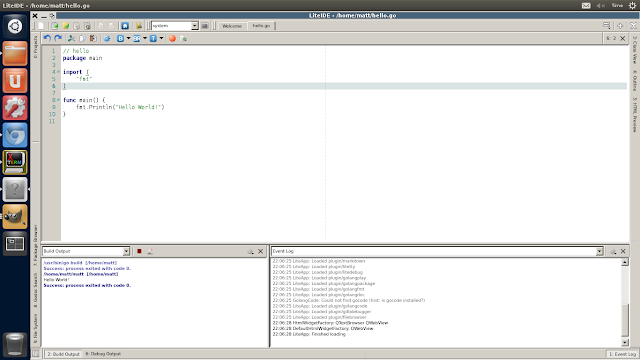640x360 pixels.
Task: Click the red circle debug icon
Action: click(172, 38)
